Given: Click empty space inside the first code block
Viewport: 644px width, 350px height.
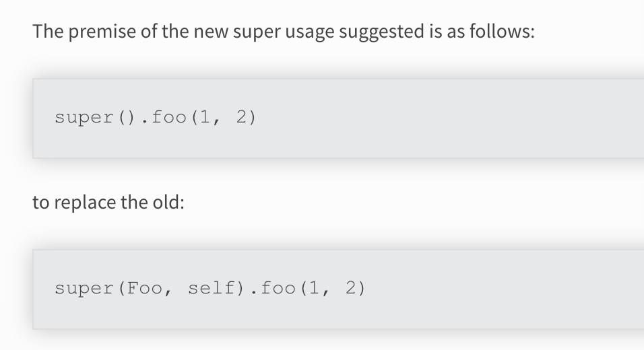Looking at the screenshot, I should [438, 118].
